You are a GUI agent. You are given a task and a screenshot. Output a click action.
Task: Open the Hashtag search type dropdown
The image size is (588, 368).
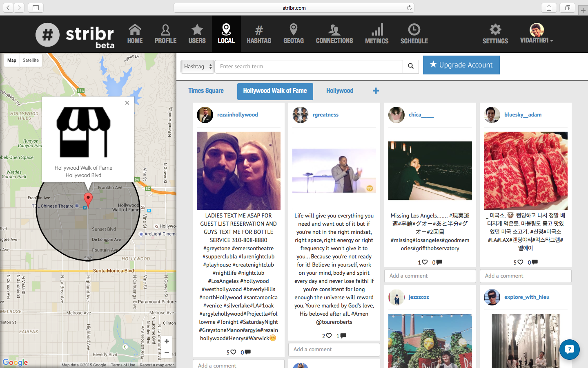click(198, 66)
